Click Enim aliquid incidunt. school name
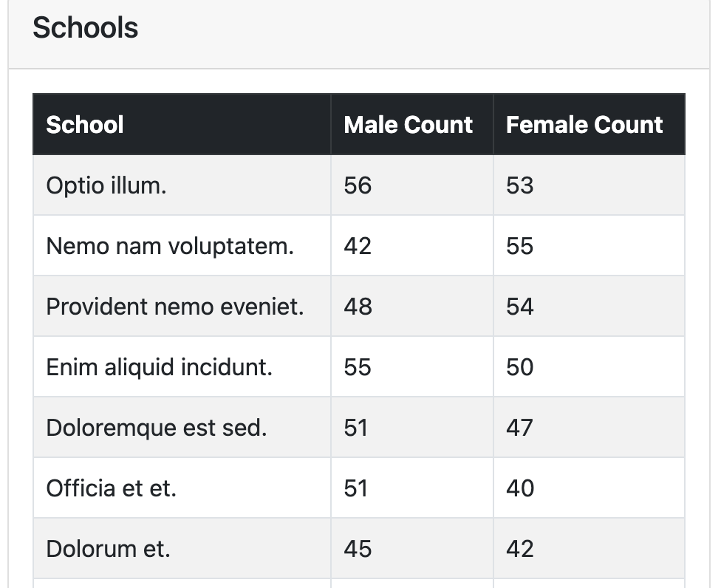This screenshot has width=721, height=588. click(160, 367)
